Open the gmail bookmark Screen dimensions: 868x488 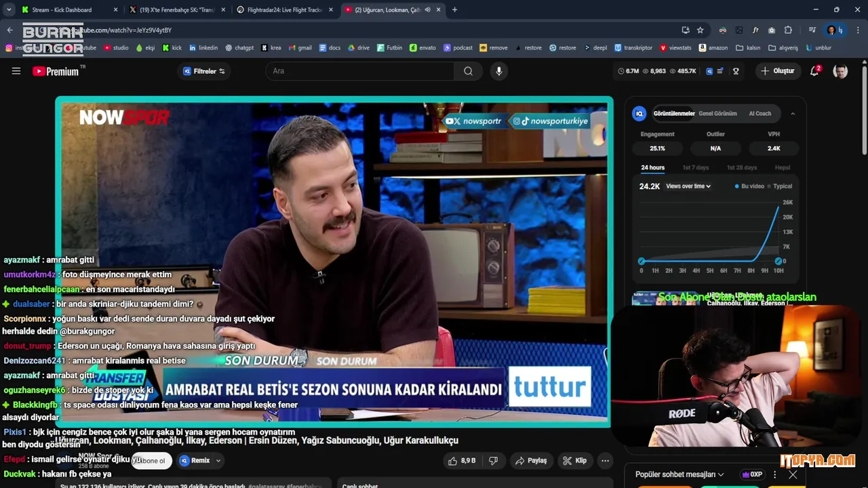[x=300, y=48]
